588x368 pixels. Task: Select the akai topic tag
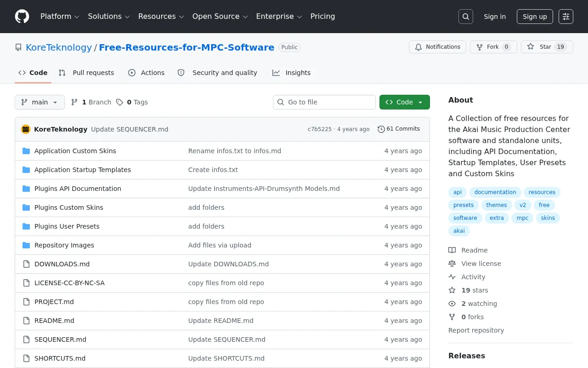pos(459,231)
